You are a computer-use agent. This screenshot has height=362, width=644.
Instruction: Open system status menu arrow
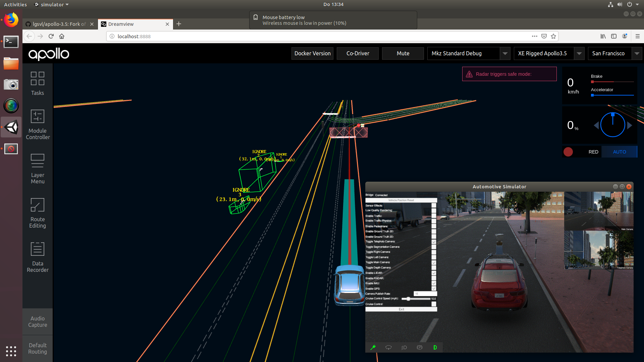pyautogui.click(x=637, y=4)
